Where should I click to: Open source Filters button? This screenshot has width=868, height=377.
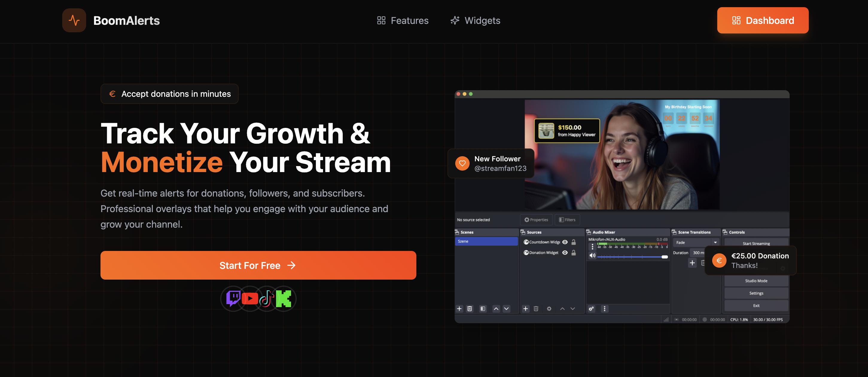[x=567, y=220]
